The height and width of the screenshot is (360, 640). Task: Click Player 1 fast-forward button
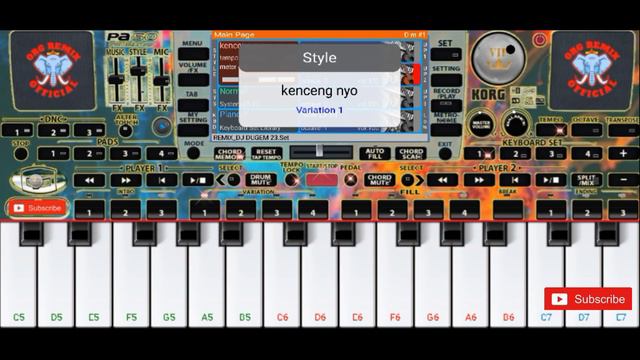point(126,180)
